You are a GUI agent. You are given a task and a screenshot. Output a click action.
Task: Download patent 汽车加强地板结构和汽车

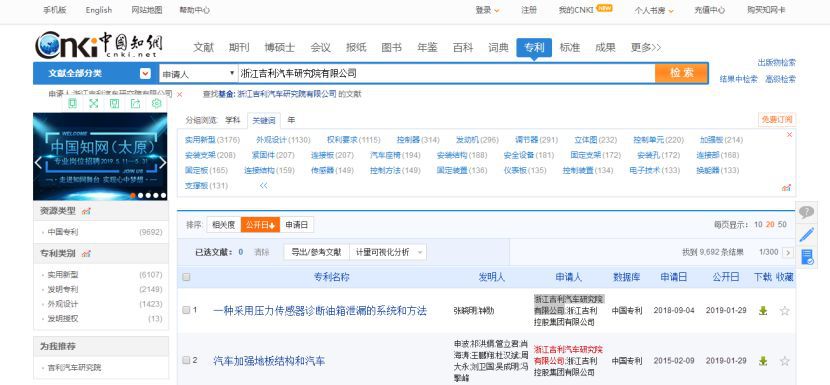(763, 361)
